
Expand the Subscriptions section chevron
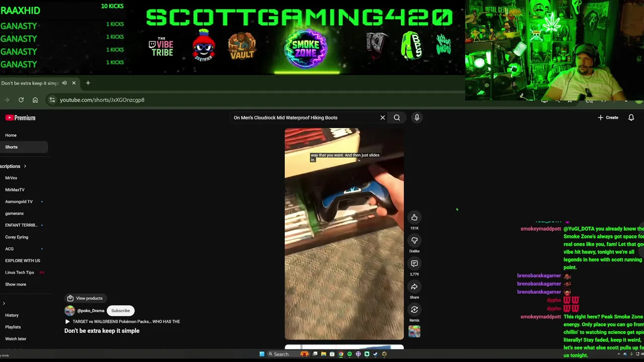(x=25, y=166)
